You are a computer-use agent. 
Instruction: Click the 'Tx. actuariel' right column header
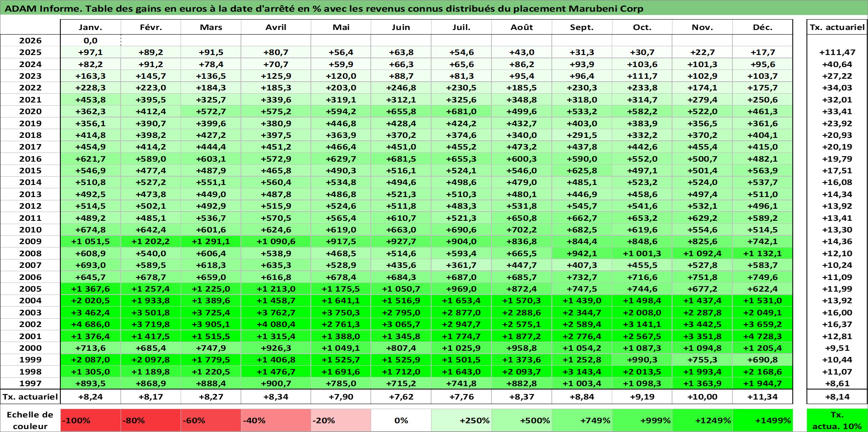pyautogui.click(x=837, y=27)
